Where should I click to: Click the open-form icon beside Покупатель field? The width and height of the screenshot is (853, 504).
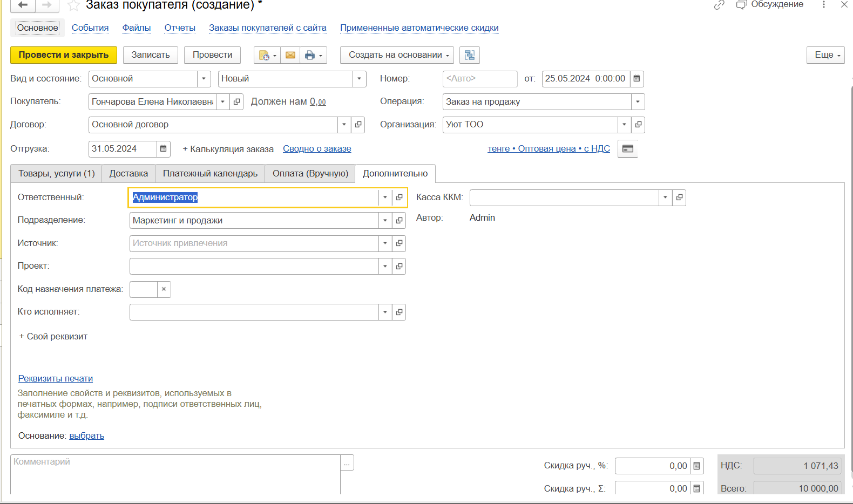(x=236, y=102)
